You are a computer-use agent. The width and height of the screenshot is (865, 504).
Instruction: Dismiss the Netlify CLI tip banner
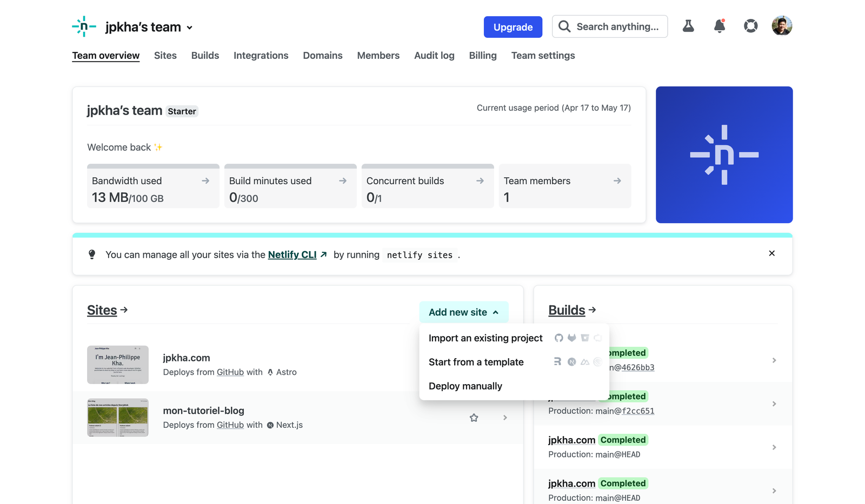771,253
